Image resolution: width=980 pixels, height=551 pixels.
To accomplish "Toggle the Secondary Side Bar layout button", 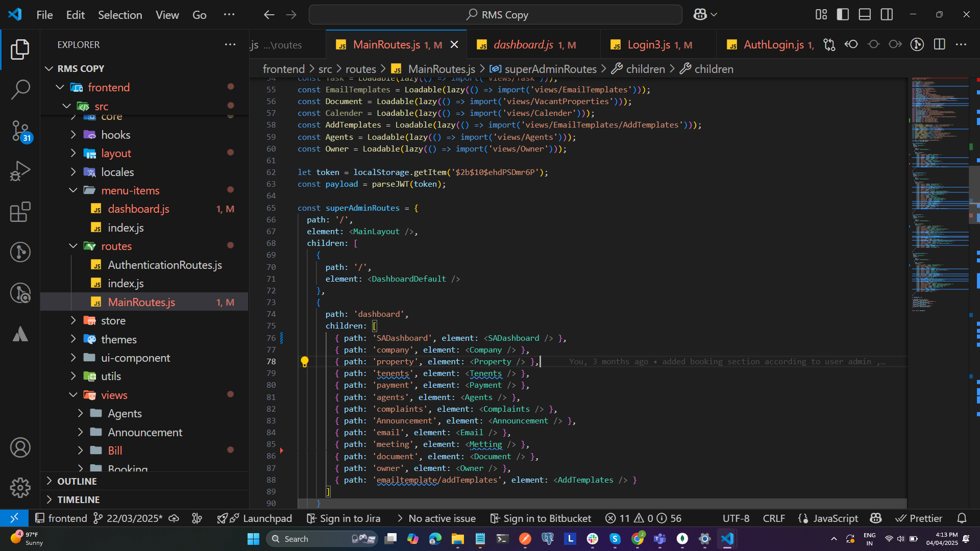I will click(887, 14).
